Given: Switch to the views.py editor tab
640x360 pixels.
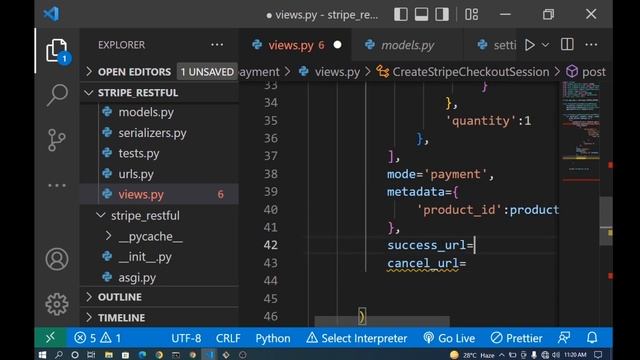Looking at the screenshot, I should pyautogui.click(x=296, y=45).
